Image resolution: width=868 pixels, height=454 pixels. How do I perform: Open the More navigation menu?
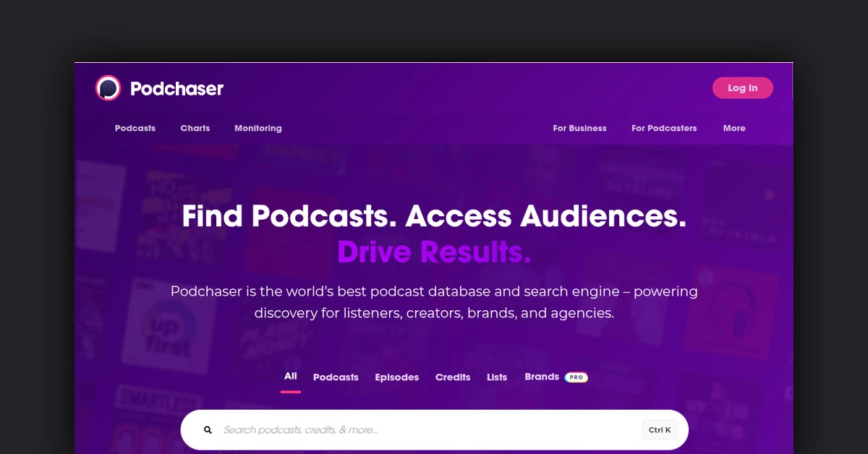tap(734, 128)
